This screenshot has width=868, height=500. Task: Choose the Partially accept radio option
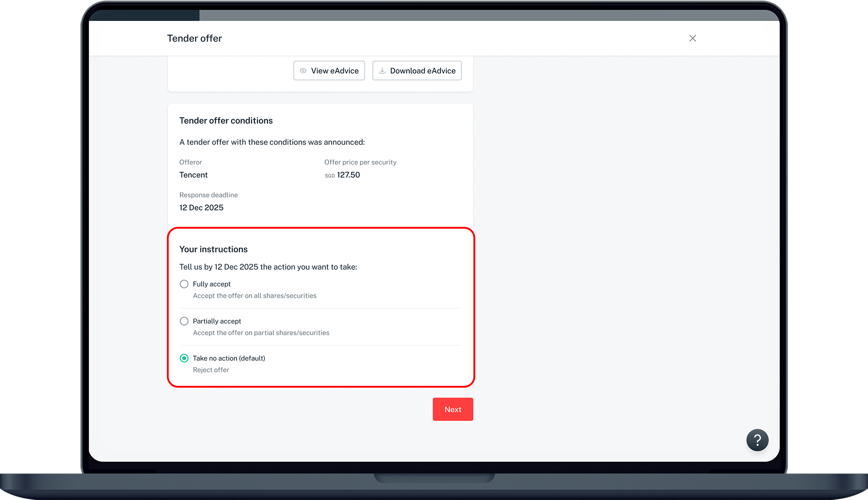184,321
